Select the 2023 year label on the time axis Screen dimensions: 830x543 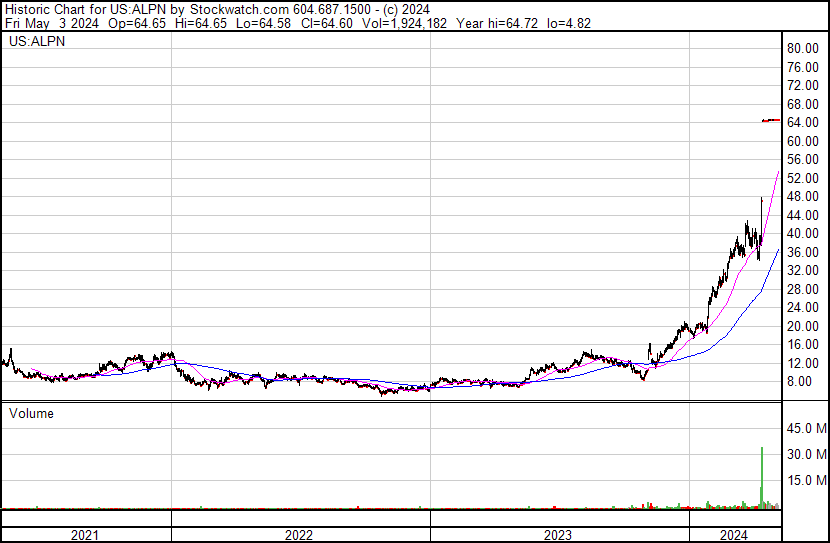coord(557,535)
